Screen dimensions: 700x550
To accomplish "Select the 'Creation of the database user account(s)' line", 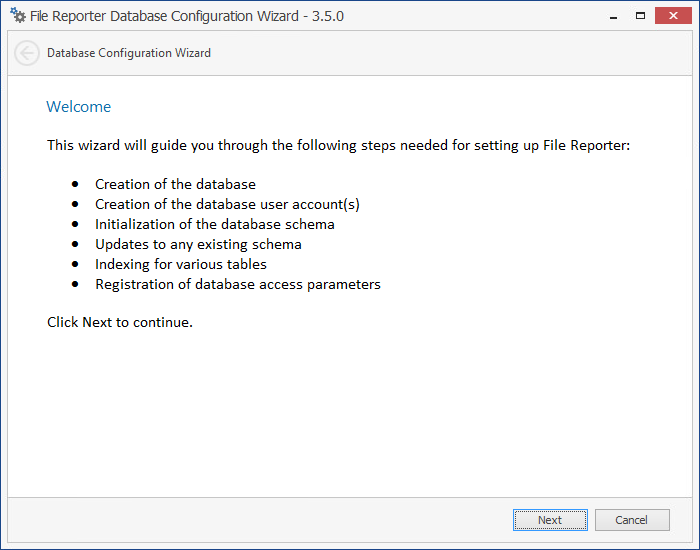I will pos(227,204).
